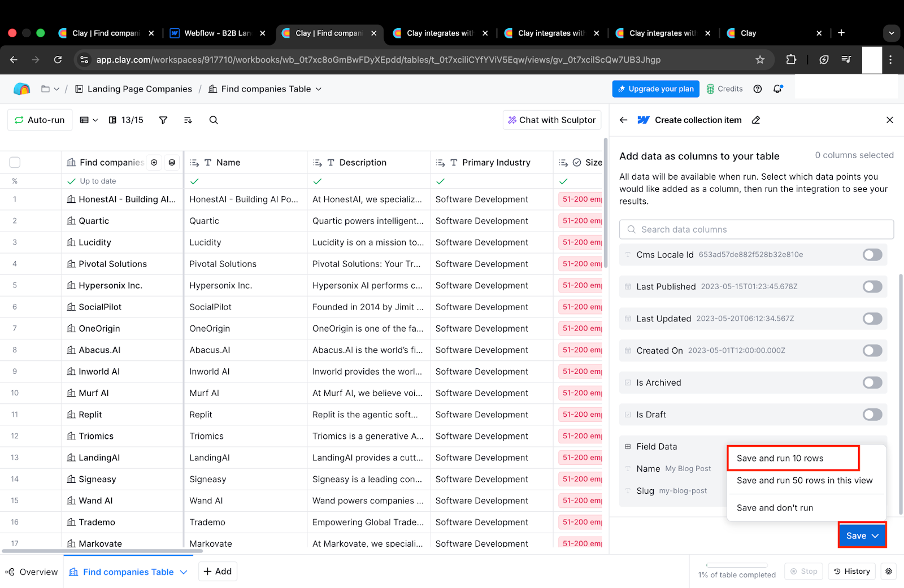Open the Overview tab at bottom
Screen dimensions: 904x588
point(32,572)
